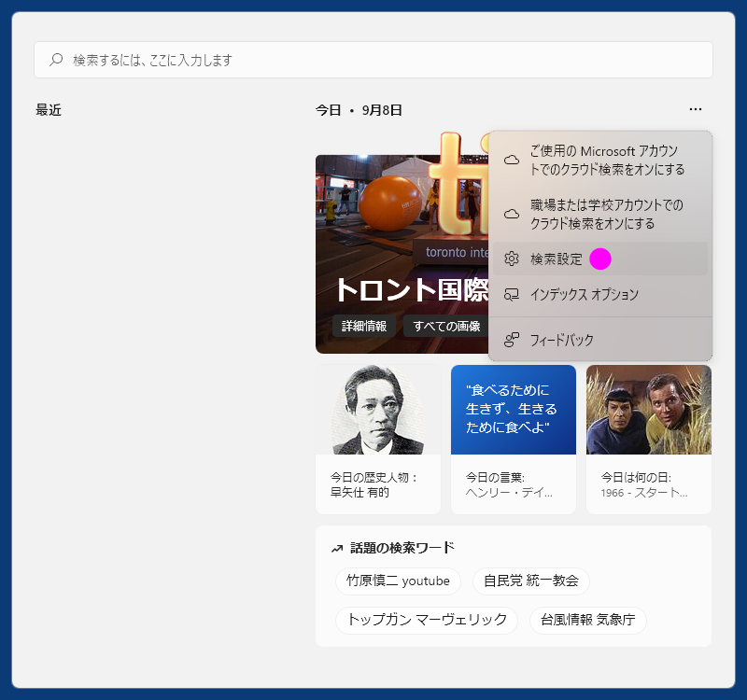Click the cloud icon beside 職場または学校アカウント

click(512, 213)
